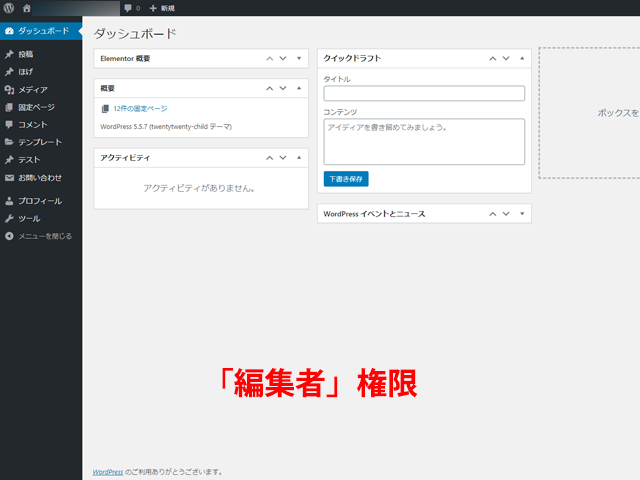Move 概要 box up
The image size is (640, 480).
click(269, 88)
